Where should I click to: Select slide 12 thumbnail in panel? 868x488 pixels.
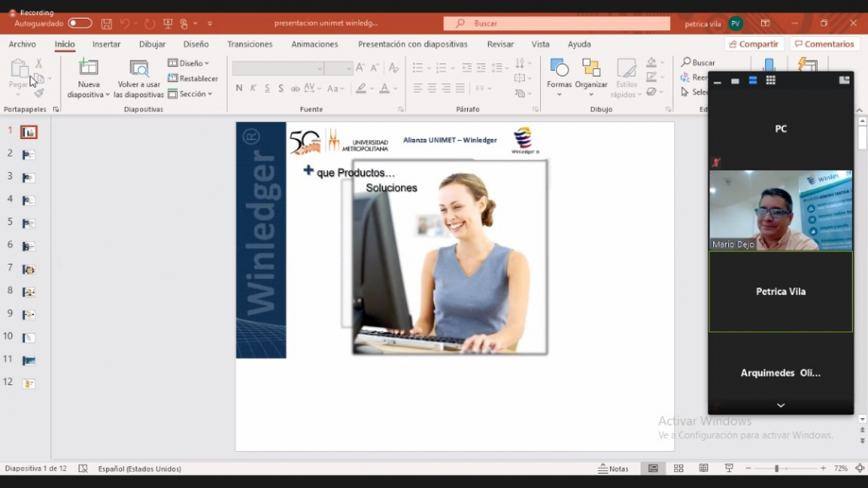tap(29, 383)
